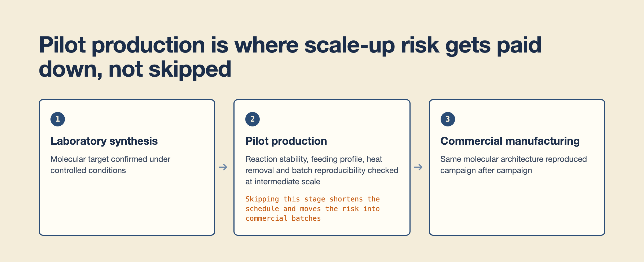Click the step 3 number badge

click(x=448, y=119)
